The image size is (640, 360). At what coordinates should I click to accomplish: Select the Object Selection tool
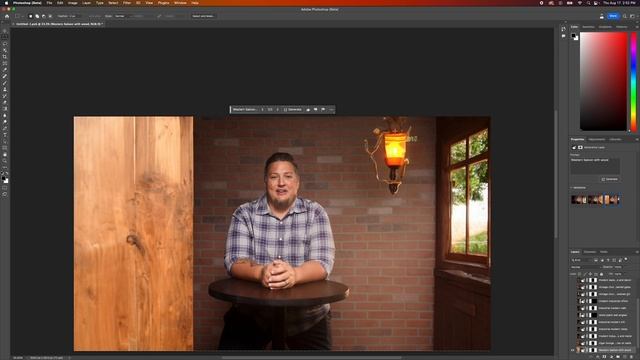(5, 50)
